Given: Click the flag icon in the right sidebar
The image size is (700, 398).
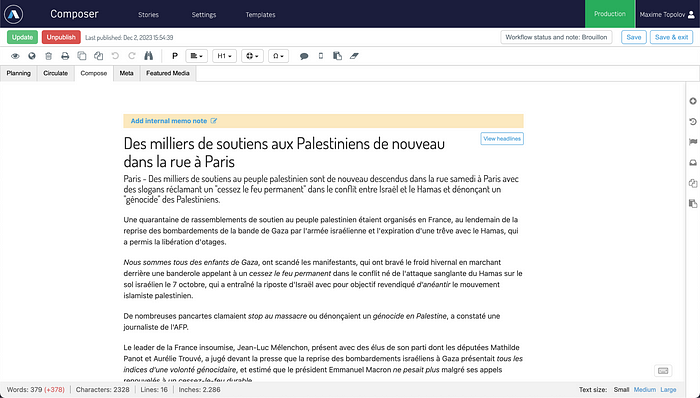Looking at the screenshot, I should click(693, 142).
